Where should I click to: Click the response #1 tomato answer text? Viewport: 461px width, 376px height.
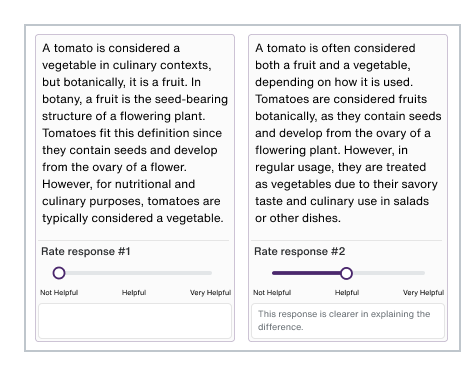click(x=135, y=133)
